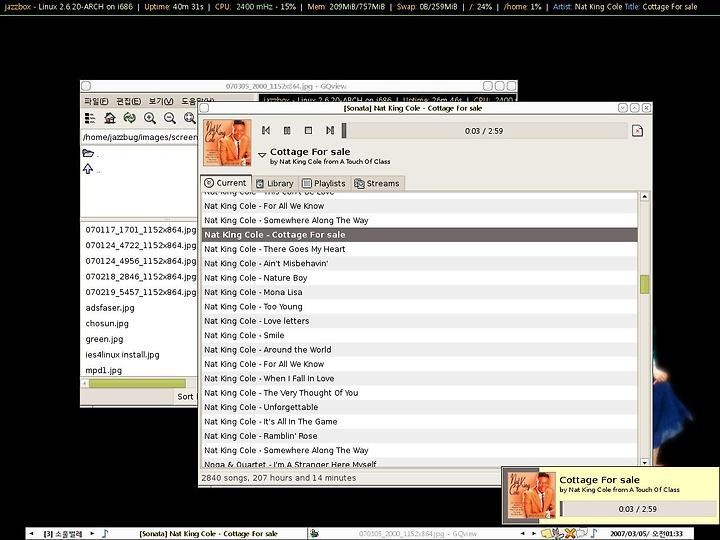Select song The Very Thought Of You
This screenshot has height=540, width=720.
click(419, 393)
